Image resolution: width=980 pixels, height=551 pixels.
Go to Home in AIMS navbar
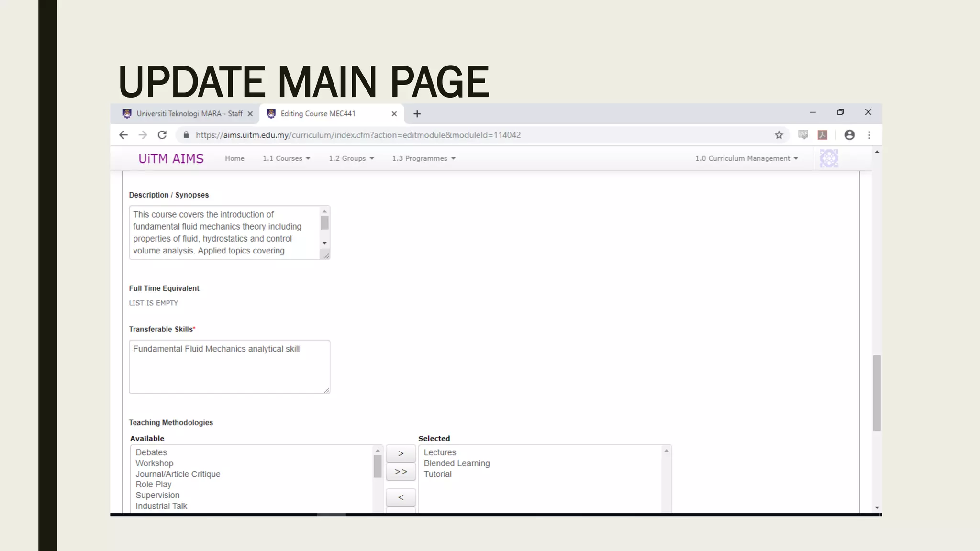coord(234,158)
